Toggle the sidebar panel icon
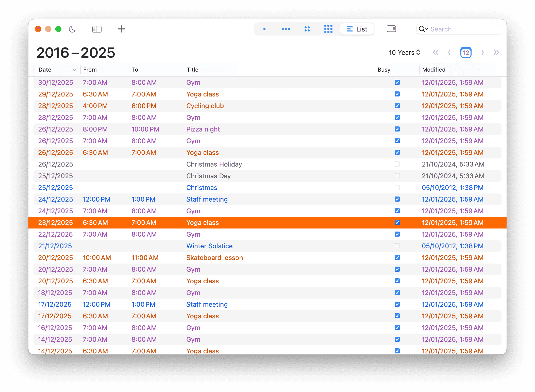 click(x=97, y=29)
